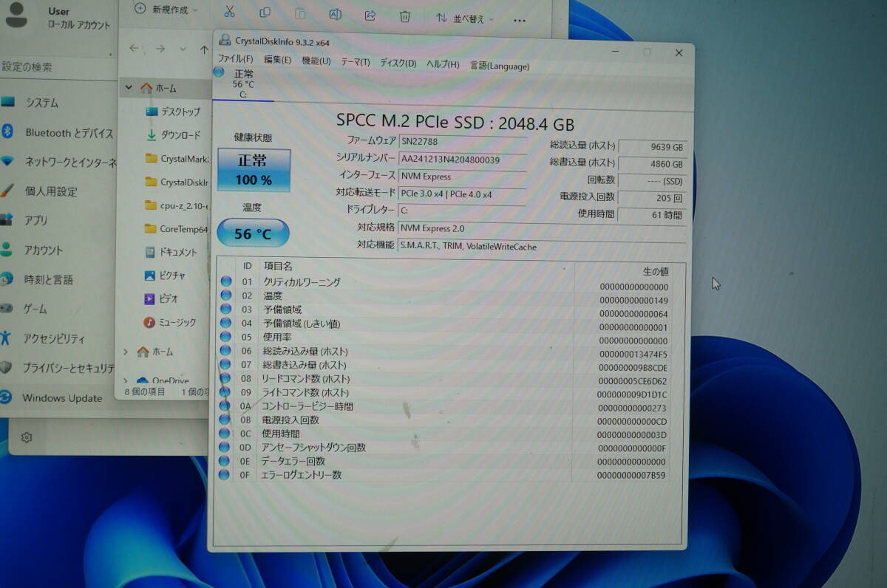Open ピクチャ in Explorer sidebar
This screenshot has width=887, height=588.
(x=166, y=276)
